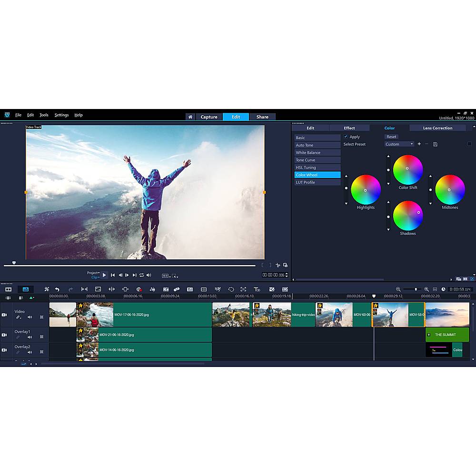Click the 3D Title Editor icon
Viewport: 476px width, 476px height.
click(x=257, y=289)
